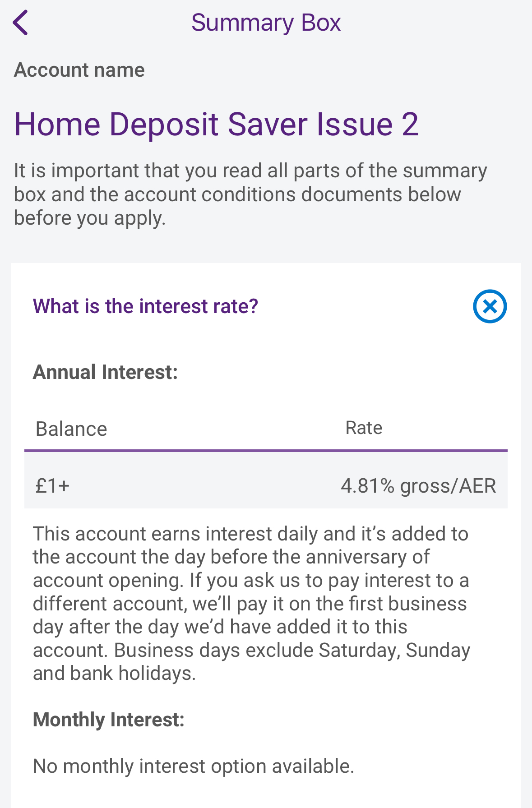Tap the Rate column header
The image size is (532, 808).
tap(364, 428)
